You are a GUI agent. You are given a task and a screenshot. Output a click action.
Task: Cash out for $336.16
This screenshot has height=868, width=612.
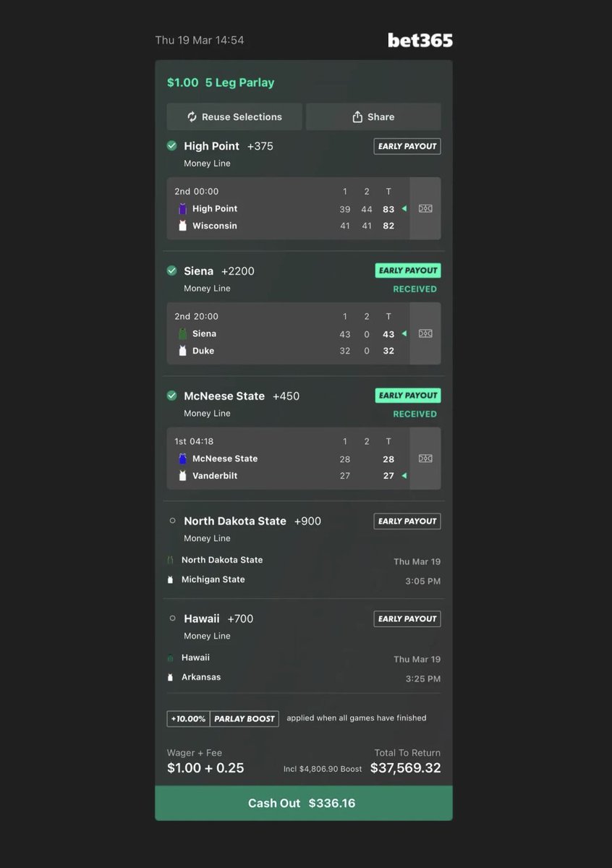coord(304,804)
